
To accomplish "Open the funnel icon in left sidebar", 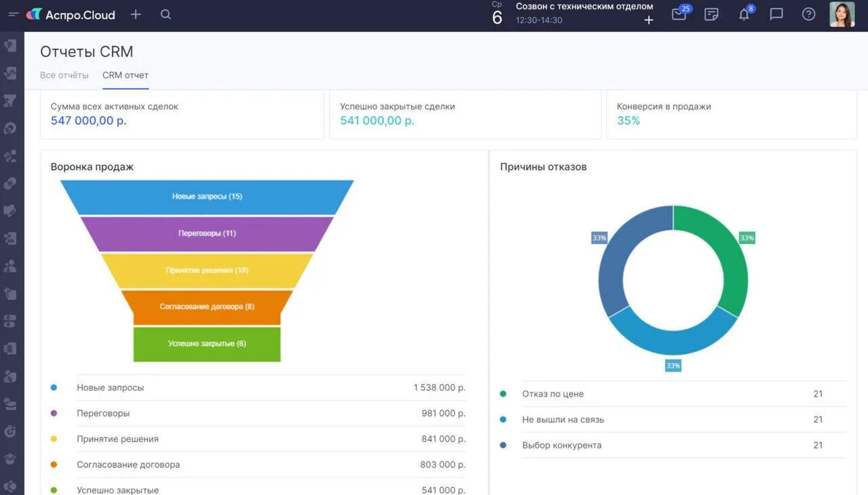I will pos(10,100).
